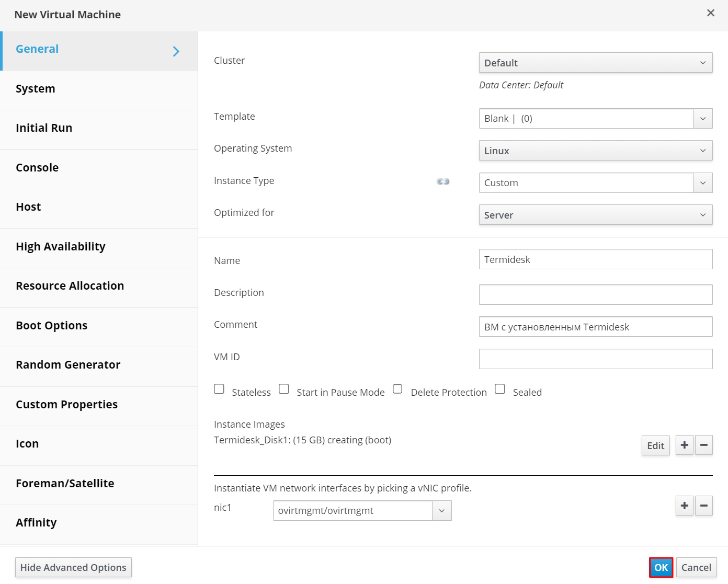This screenshot has width=728, height=584.
Task: Open the Optimized for dropdown
Action: (595, 215)
